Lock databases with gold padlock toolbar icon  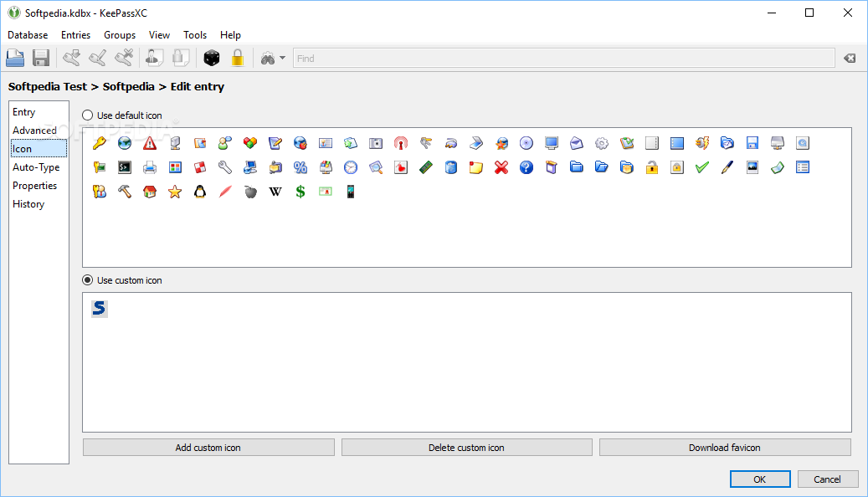coord(238,58)
